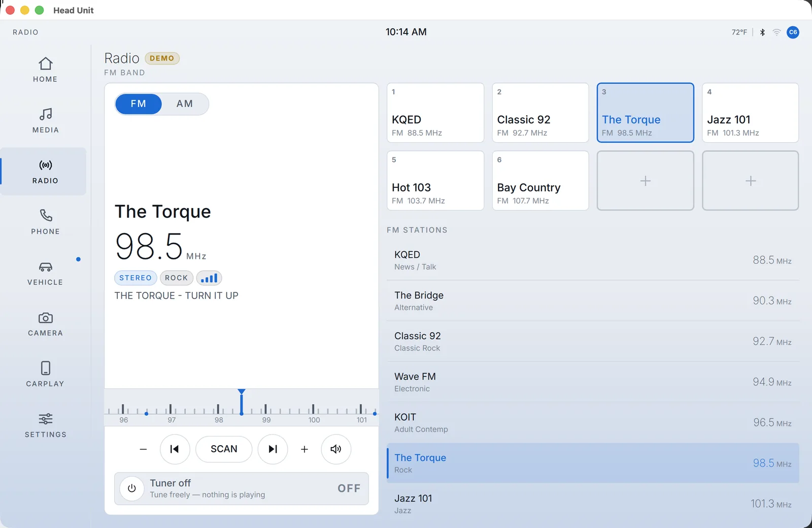Click the signal strength bars badge
The height and width of the screenshot is (528, 812).
point(209,278)
